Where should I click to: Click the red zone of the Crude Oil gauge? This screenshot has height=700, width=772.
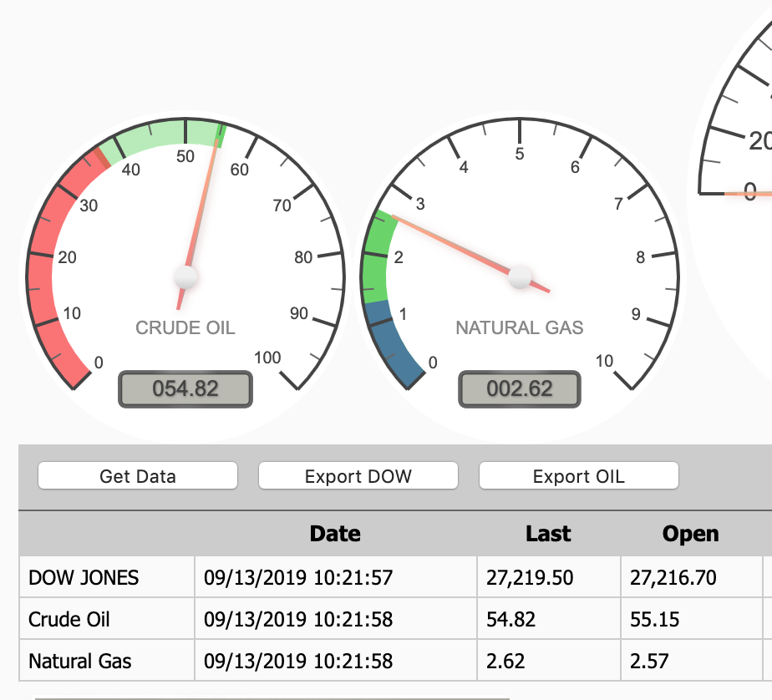coord(46,276)
